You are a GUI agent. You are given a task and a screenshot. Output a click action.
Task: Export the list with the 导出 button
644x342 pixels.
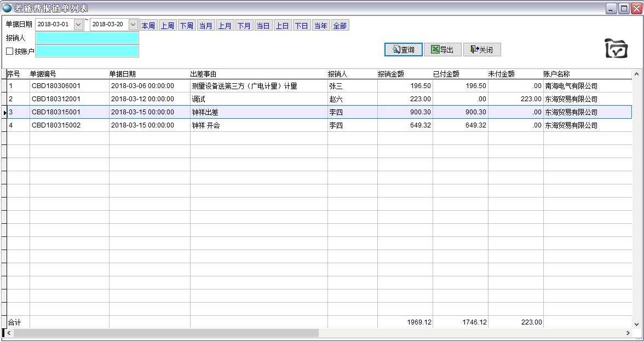pyautogui.click(x=442, y=50)
